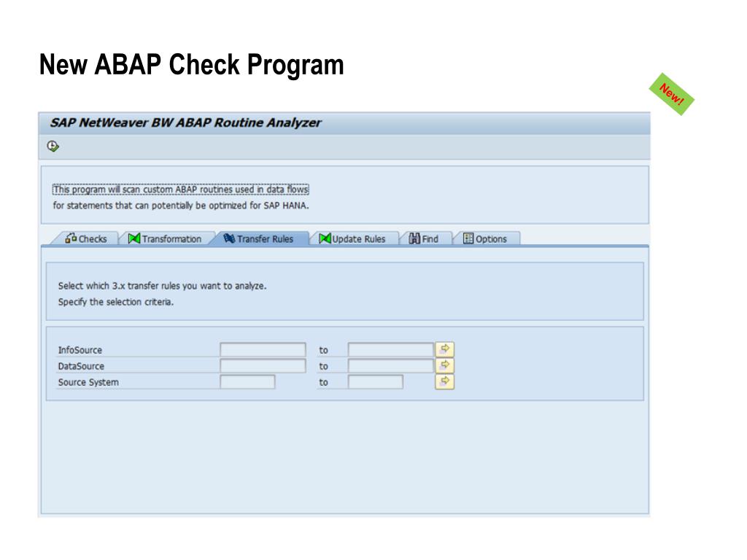
Task: Click the DataSource from input field
Action: pyautogui.click(x=263, y=366)
